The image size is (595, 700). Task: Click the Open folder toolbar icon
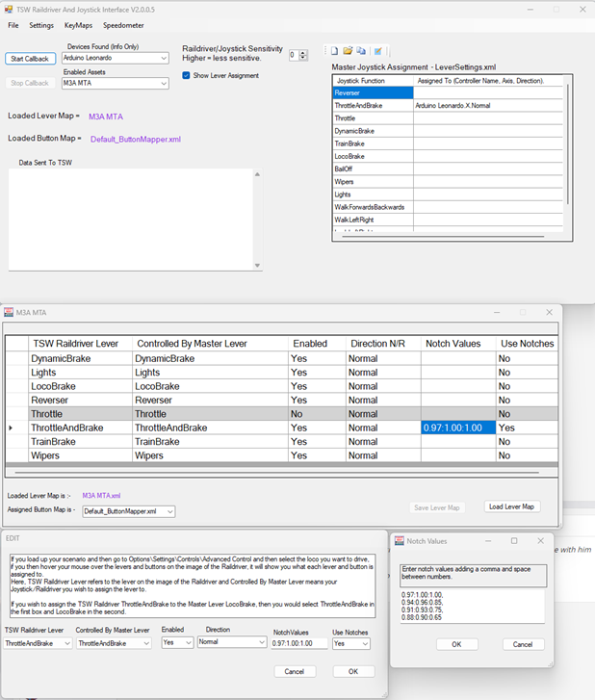coord(348,51)
